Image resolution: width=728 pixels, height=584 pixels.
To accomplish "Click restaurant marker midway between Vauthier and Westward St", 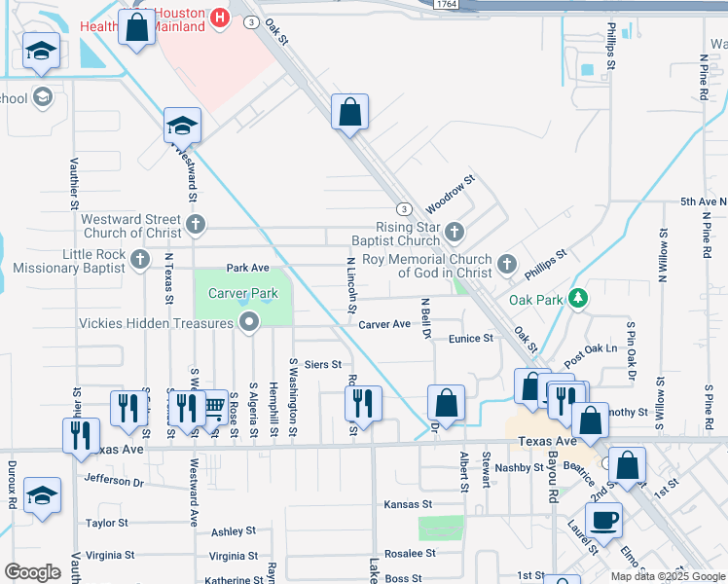I will [129, 411].
